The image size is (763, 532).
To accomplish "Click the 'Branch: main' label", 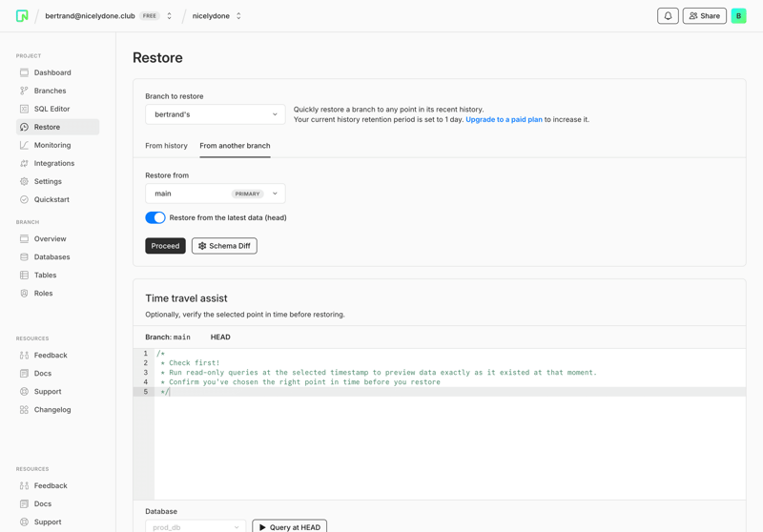I will [x=168, y=337].
